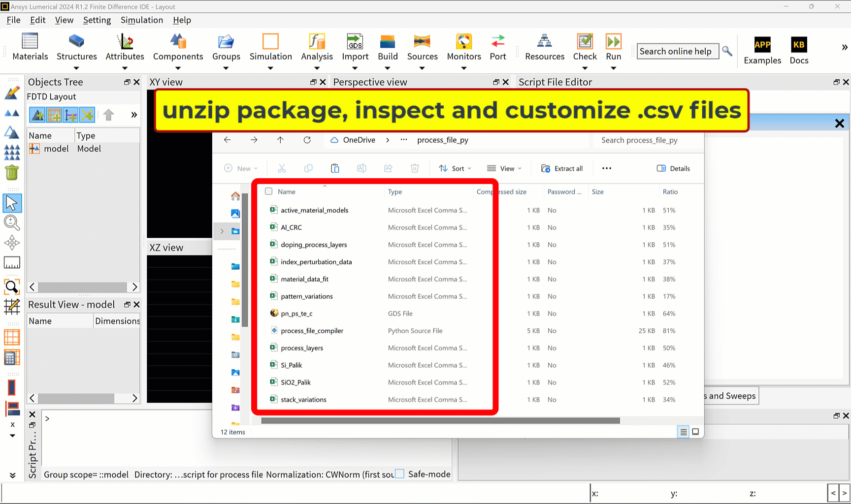Viewport: 851px width, 504px height.
Task: Expand hidden main toolbar items chevron
Action: (844, 48)
